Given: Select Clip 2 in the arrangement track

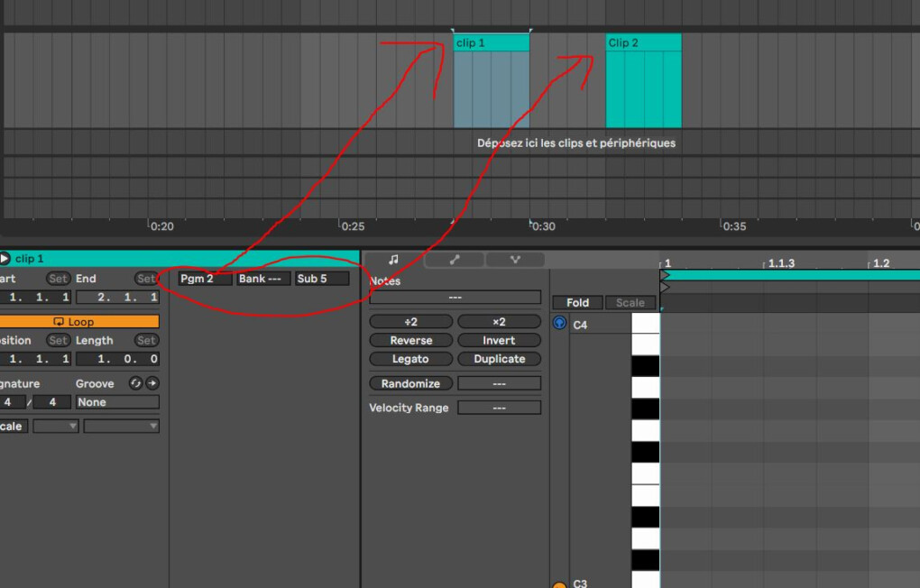Looking at the screenshot, I should coord(644,81).
